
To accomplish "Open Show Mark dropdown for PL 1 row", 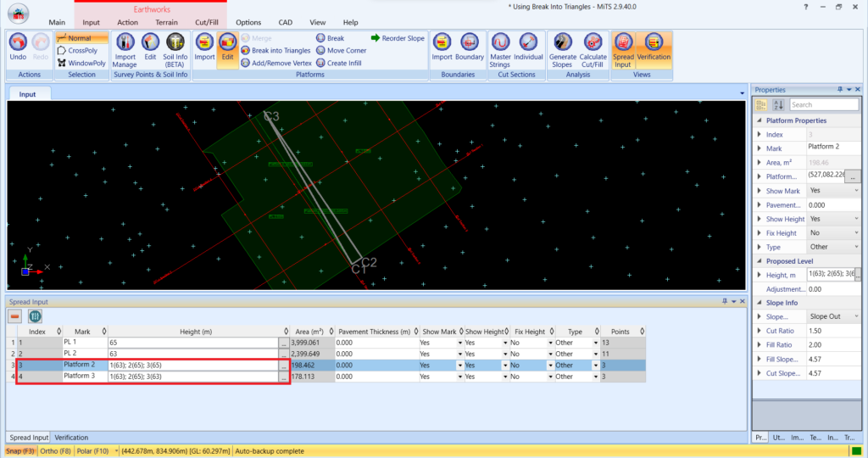I will click(459, 343).
